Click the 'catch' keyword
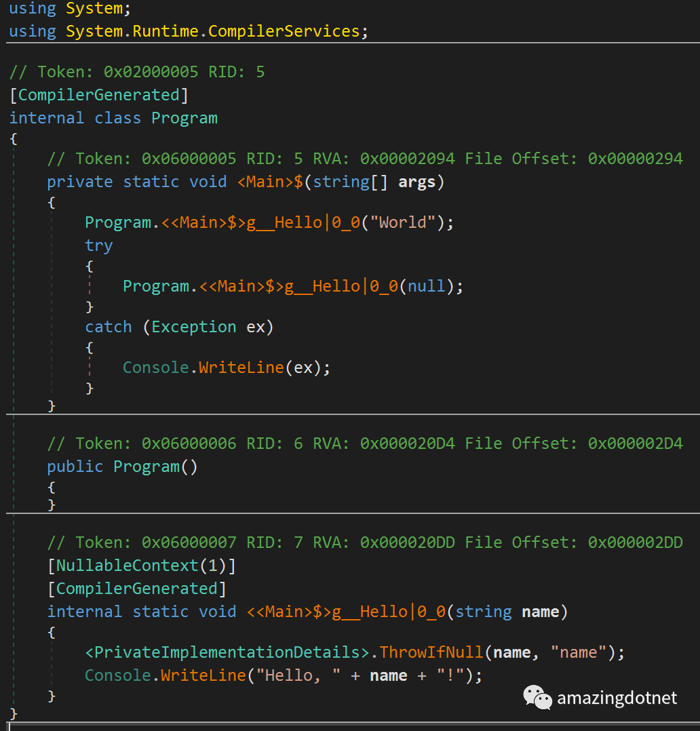This screenshot has width=700, height=731. (109, 327)
